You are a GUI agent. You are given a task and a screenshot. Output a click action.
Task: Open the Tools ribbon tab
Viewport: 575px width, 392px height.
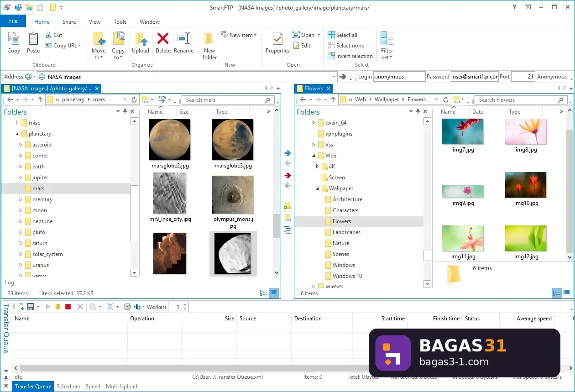click(x=120, y=21)
